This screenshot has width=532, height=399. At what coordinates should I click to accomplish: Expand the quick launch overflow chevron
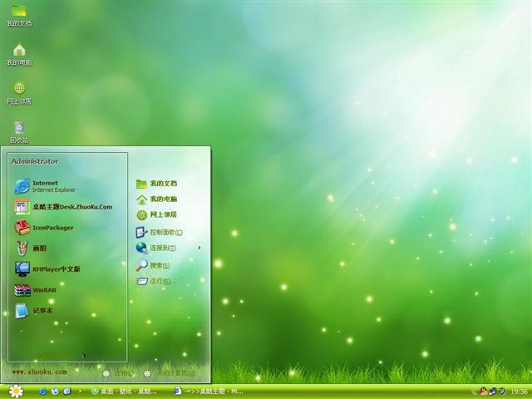(80, 392)
